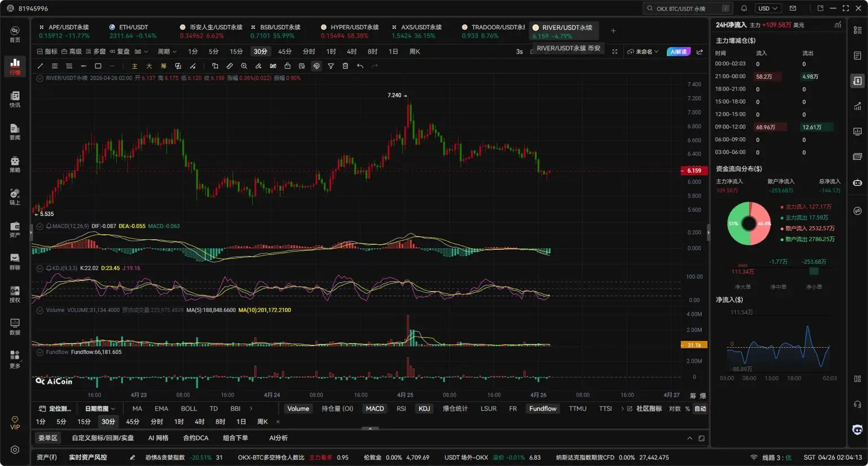Viewport: 868px width, 466px height.
Task: Select the 15分 timeframe in top bar
Action: click(236, 52)
